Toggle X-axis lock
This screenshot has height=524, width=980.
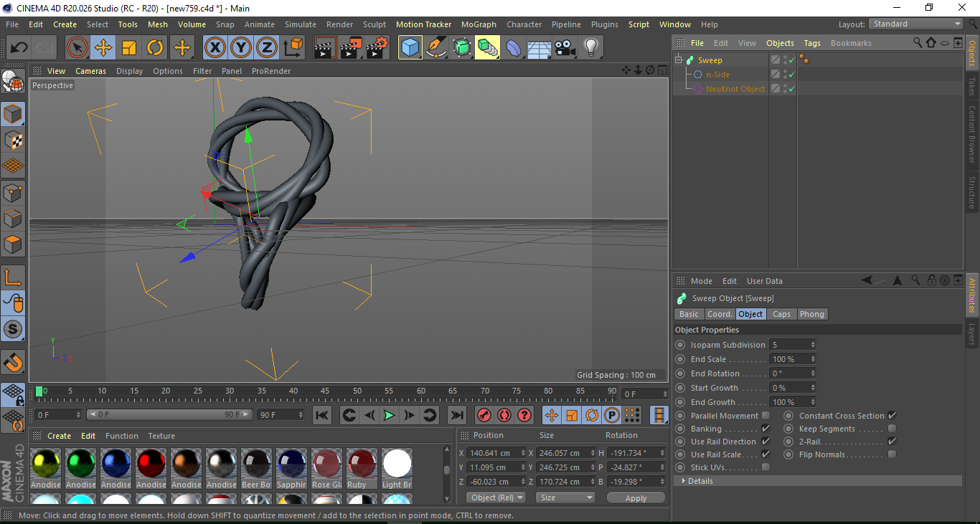point(215,48)
